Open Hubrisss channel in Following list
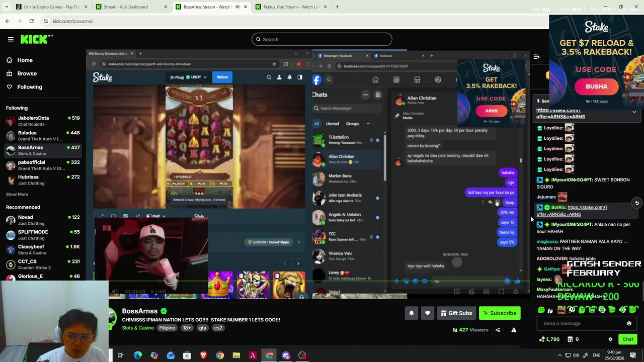Screen dimensions: 644x362 [x=43, y=180]
